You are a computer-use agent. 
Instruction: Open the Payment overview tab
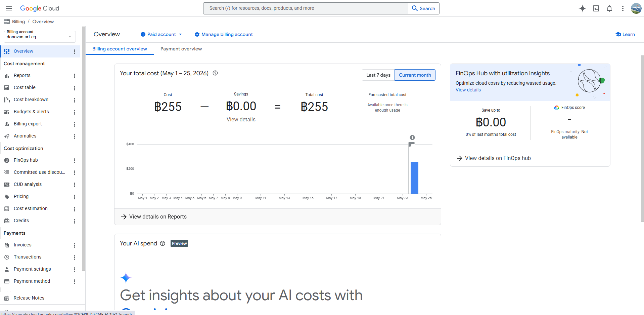[181, 49]
